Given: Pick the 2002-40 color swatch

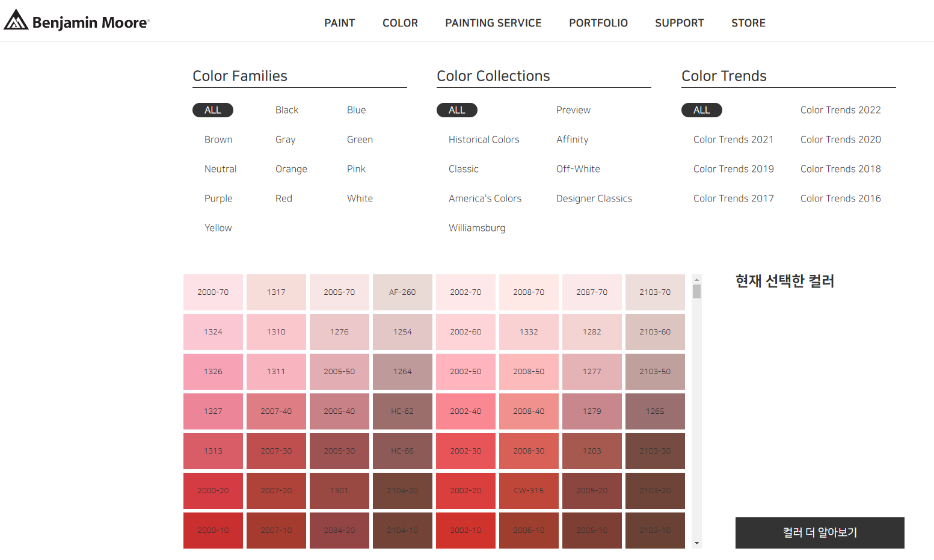Looking at the screenshot, I should (x=465, y=411).
